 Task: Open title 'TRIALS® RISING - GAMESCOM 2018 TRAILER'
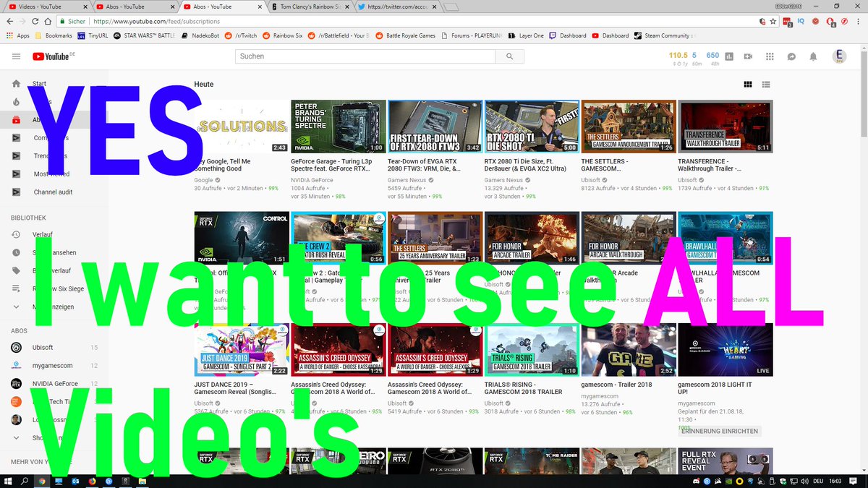pyautogui.click(x=523, y=388)
